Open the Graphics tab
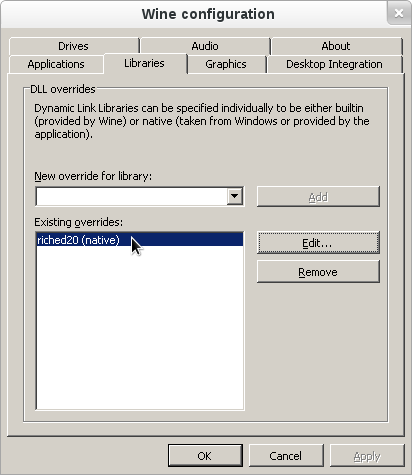 coord(226,64)
